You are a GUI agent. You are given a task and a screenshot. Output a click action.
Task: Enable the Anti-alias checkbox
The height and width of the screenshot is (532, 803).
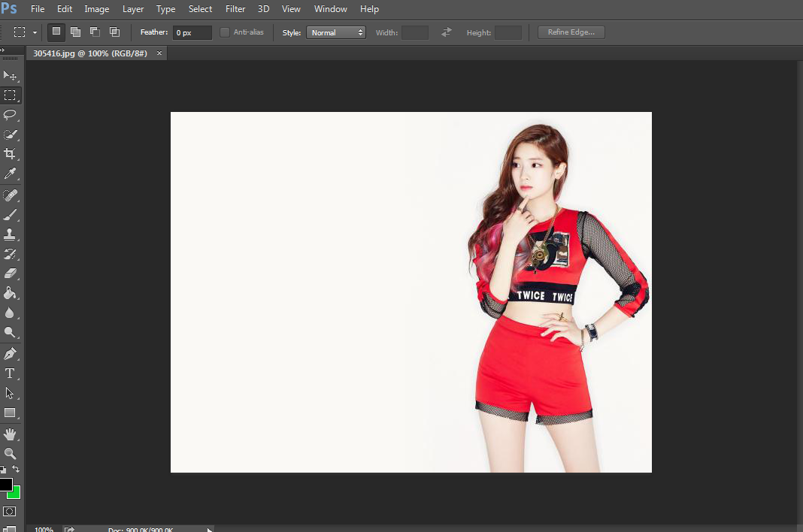tap(225, 32)
